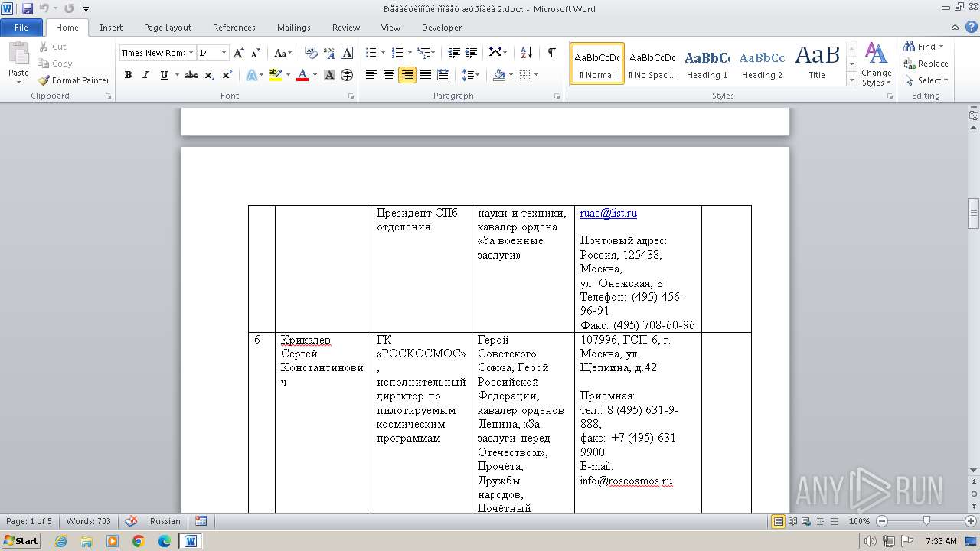Click Text Highlight Color swatch

(x=276, y=75)
